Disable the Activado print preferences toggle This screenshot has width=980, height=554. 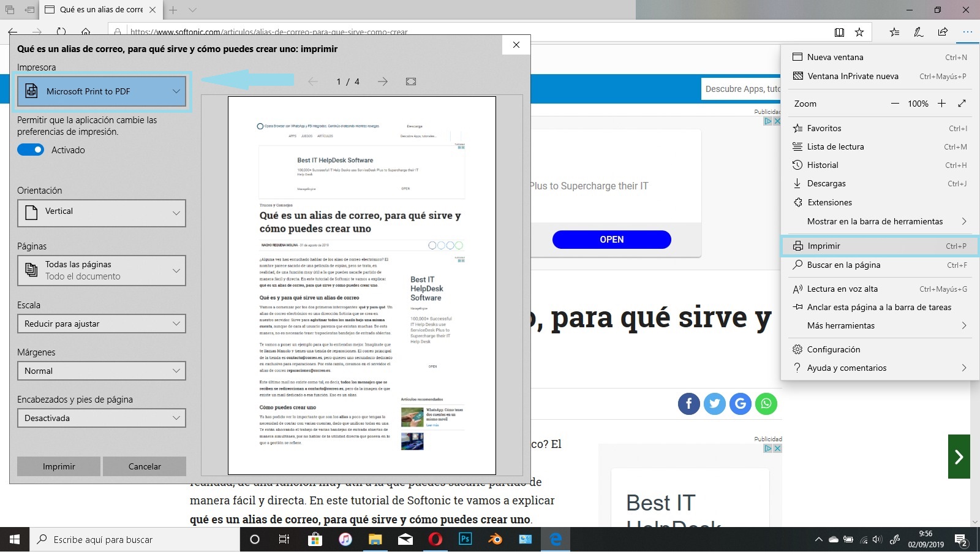(31, 150)
